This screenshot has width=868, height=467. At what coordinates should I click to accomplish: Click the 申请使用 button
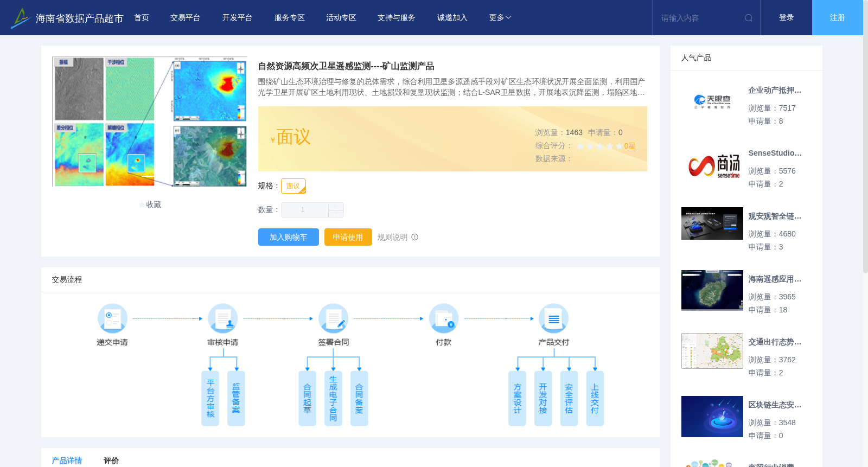(x=348, y=237)
